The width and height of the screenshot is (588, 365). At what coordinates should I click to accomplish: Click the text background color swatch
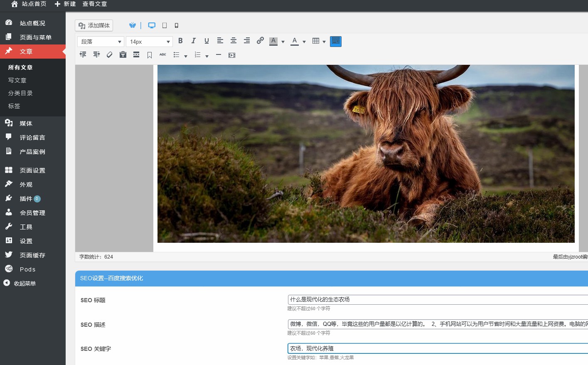273,41
